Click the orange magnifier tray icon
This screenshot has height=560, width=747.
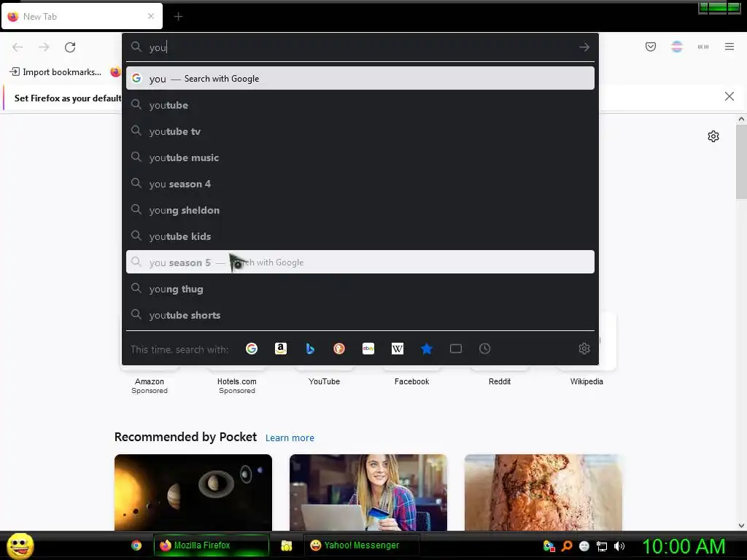[x=566, y=546]
